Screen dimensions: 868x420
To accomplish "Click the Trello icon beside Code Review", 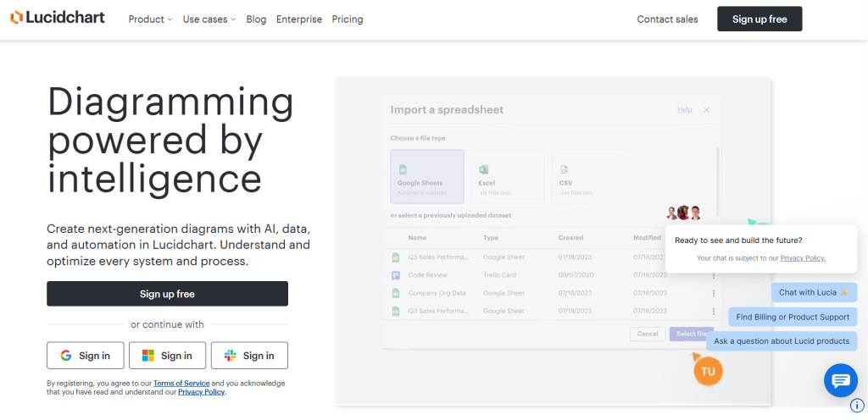I will coord(396,274).
